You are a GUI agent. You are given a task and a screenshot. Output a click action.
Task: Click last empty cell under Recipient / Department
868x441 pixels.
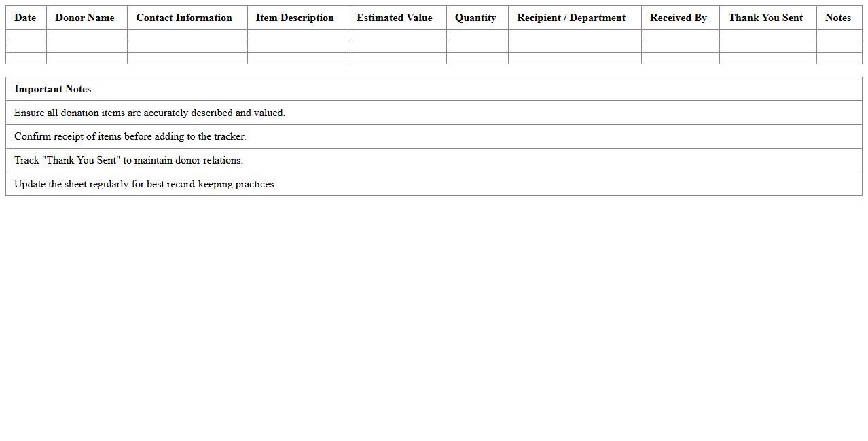coord(575,58)
